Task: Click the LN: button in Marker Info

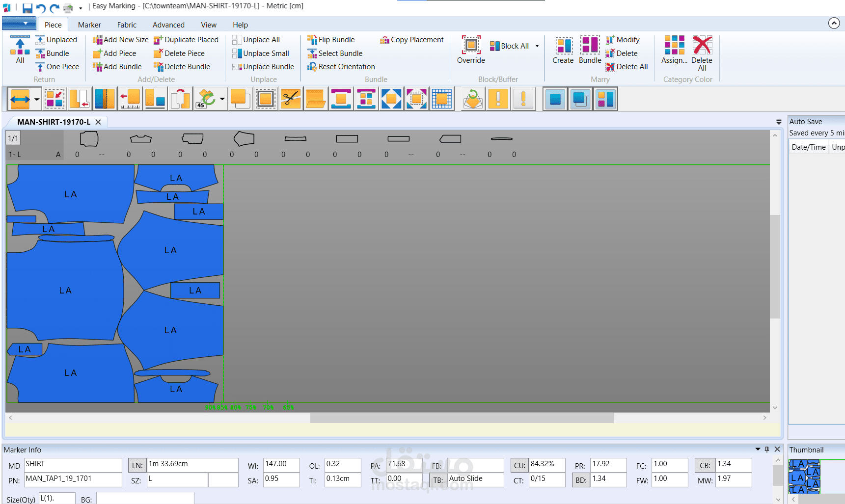Action: point(137,465)
